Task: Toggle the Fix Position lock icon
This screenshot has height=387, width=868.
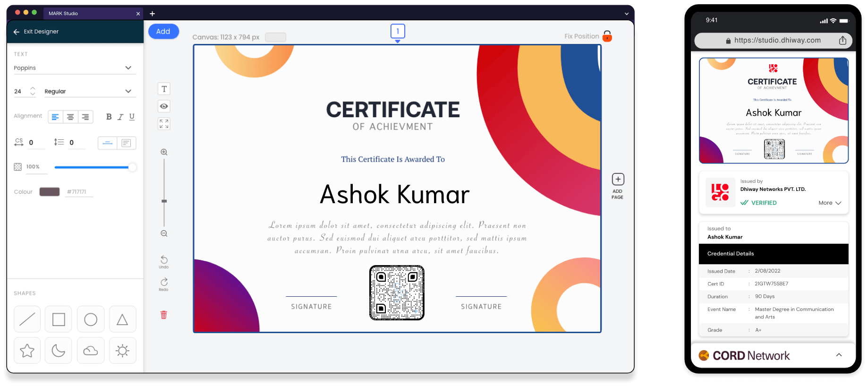Action: click(x=607, y=36)
